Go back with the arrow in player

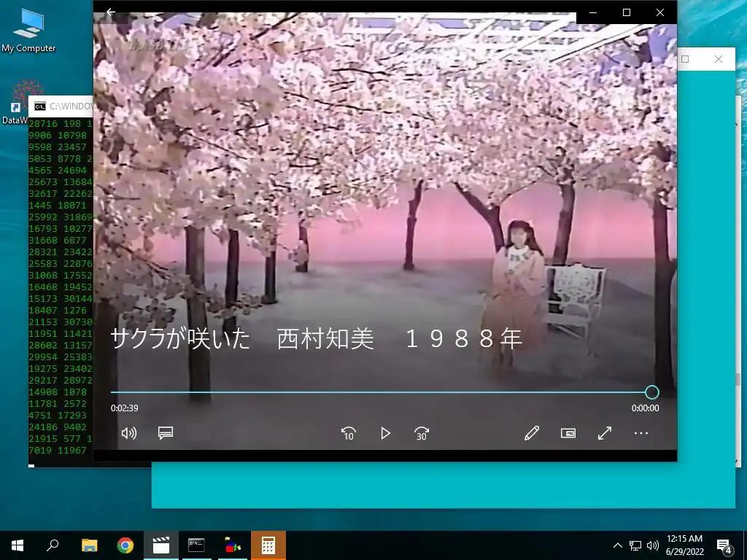click(111, 12)
